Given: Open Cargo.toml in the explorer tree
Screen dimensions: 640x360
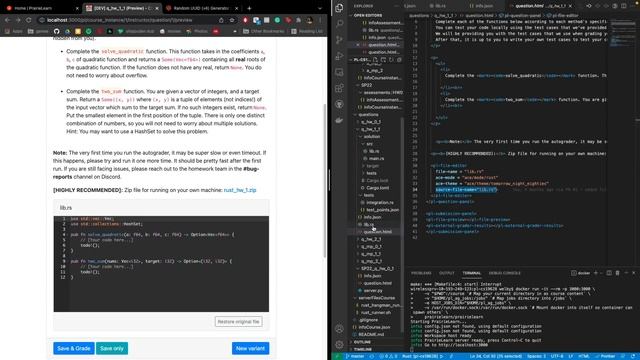Looking at the screenshot, I should (x=378, y=188).
